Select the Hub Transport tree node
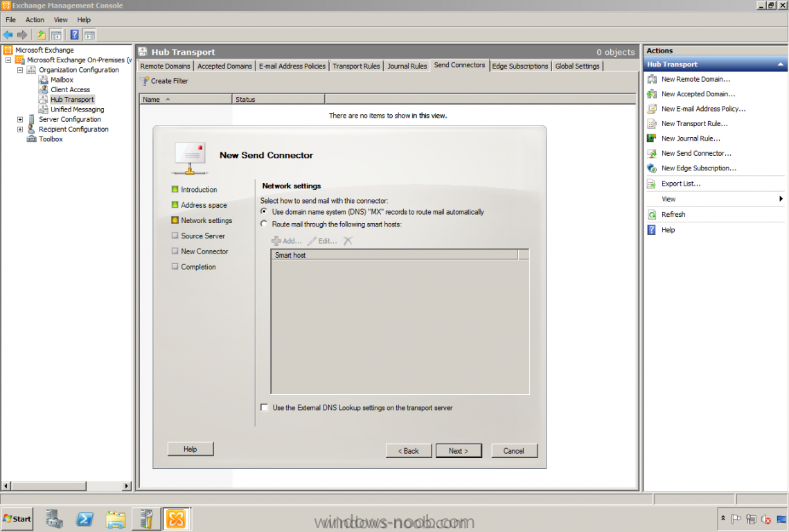Viewport: 789px width, 532px height. coord(72,100)
